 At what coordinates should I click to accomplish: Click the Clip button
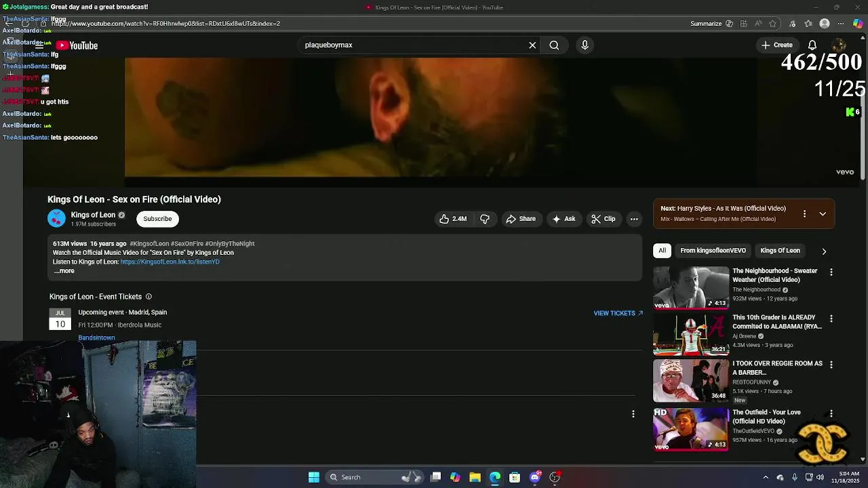(603, 219)
